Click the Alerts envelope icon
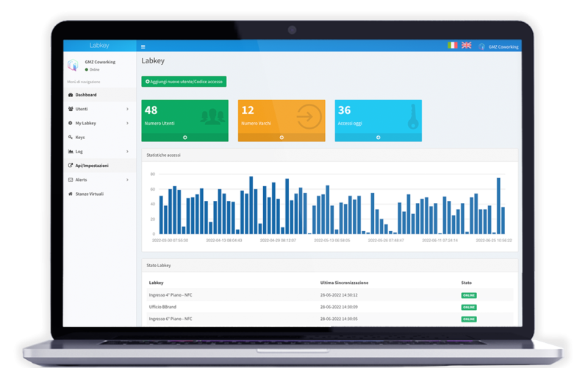 [x=70, y=180]
